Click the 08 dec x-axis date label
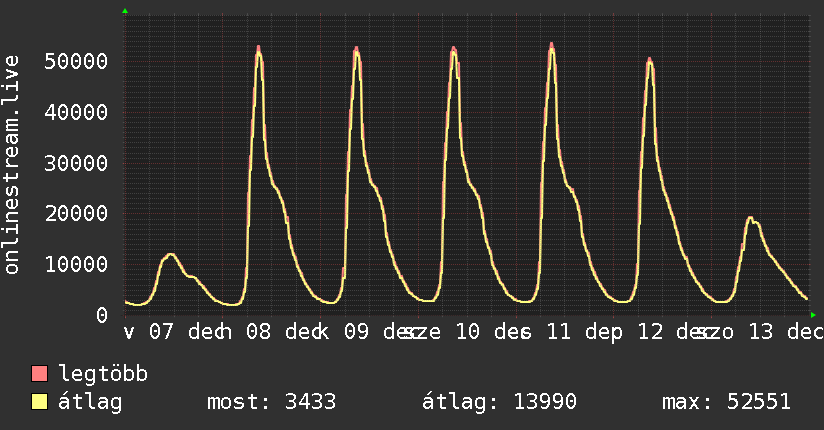Image resolution: width=824 pixels, height=430 pixels. (x=279, y=332)
